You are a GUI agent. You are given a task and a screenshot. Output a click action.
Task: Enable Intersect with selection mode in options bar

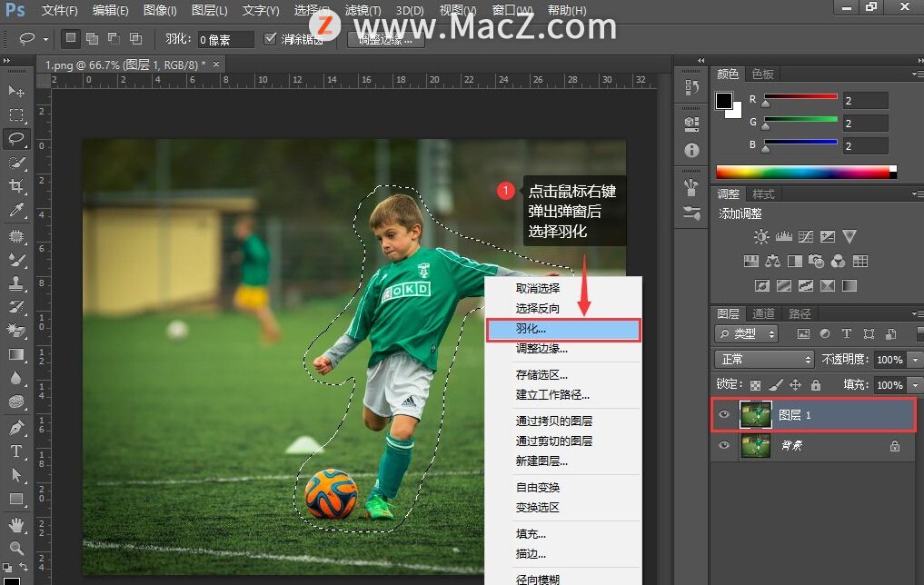point(135,39)
